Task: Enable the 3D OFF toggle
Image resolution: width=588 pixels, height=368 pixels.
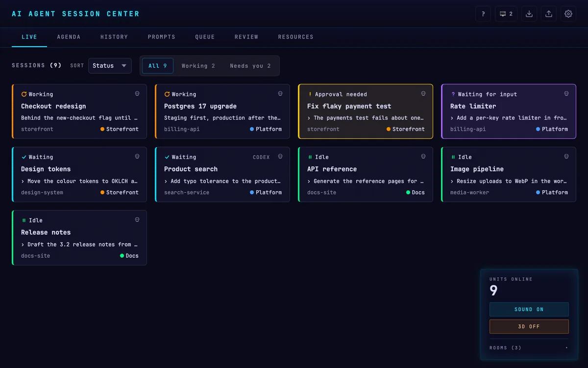Action: (529, 326)
